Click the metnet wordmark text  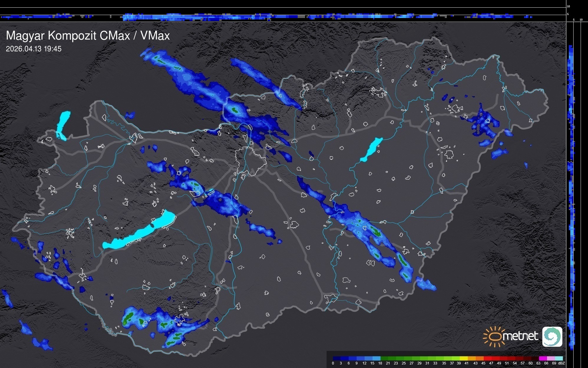(520, 336)
